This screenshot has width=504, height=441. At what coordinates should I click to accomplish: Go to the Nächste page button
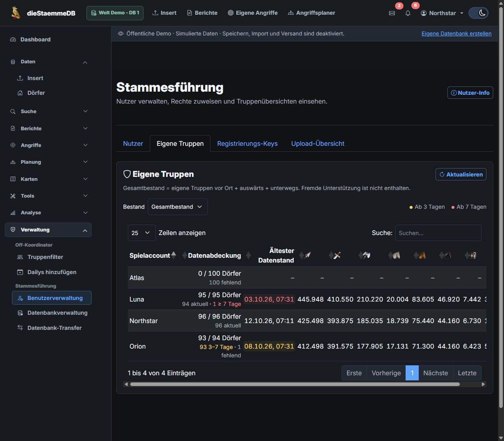tap(435, 373)
